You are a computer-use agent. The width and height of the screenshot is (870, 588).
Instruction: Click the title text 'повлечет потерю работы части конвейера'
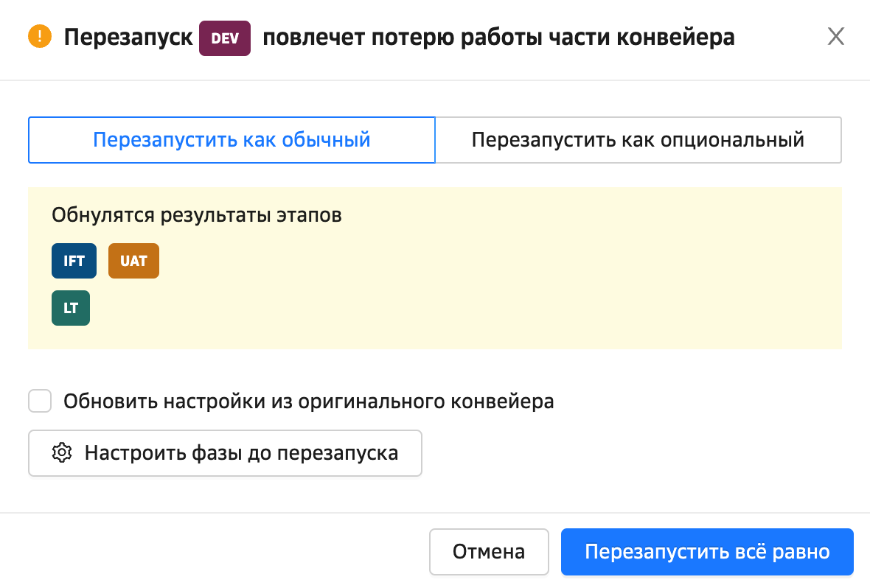point(498,37)
